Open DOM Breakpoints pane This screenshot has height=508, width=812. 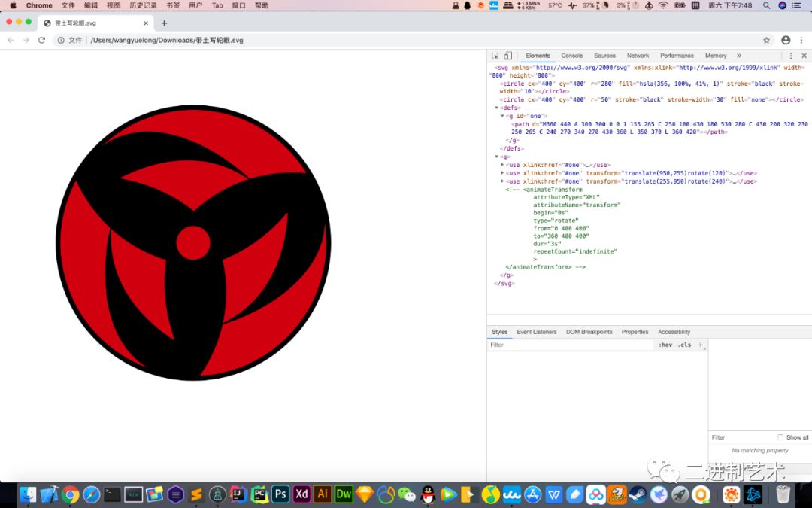point(589,332)
